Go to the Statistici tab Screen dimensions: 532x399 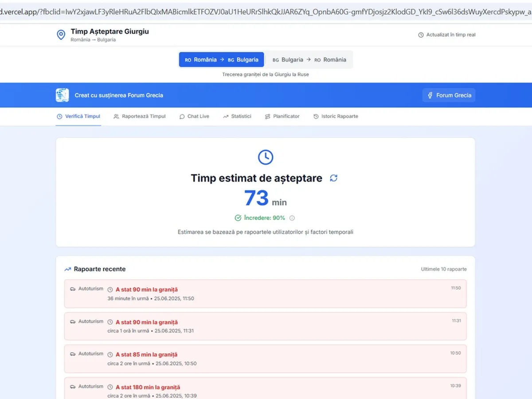tap(237, 117)
